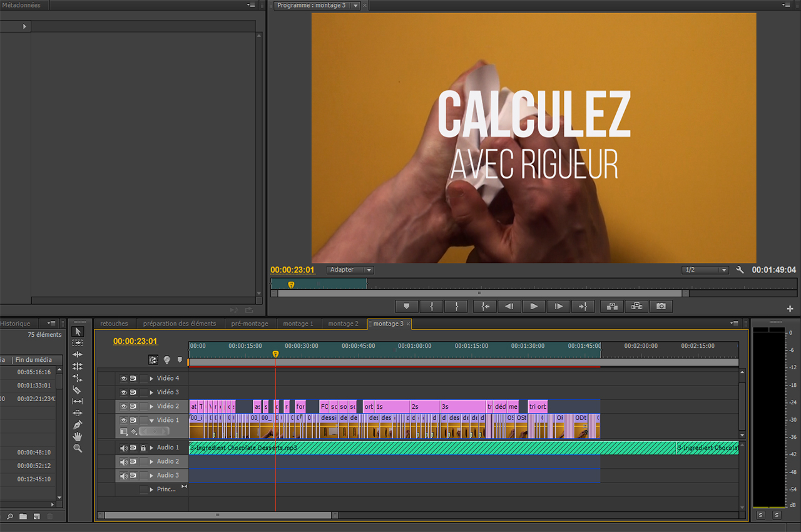The height and width of the screenshot is (532, 801).
Task: Click Mark Out brace button
Action: (457, 306)
